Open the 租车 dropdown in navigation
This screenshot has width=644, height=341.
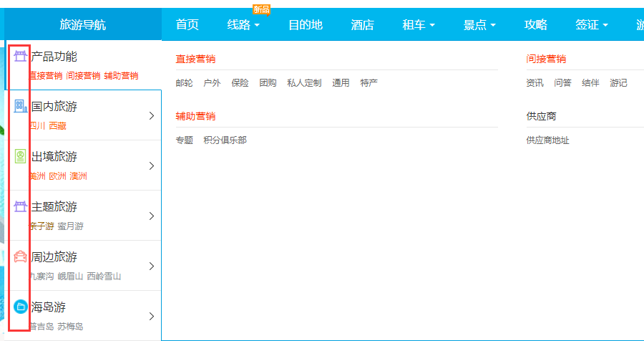tap(419, 25)
